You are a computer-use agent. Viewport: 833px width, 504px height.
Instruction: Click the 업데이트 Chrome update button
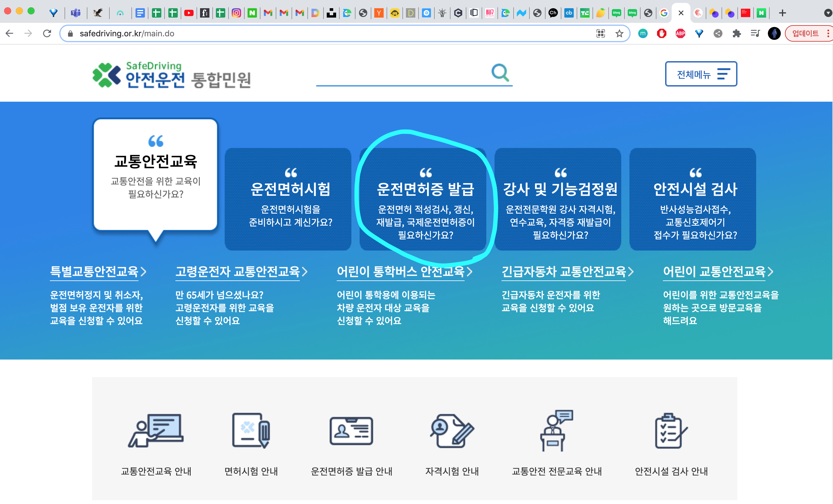click(x=805, y=33)
